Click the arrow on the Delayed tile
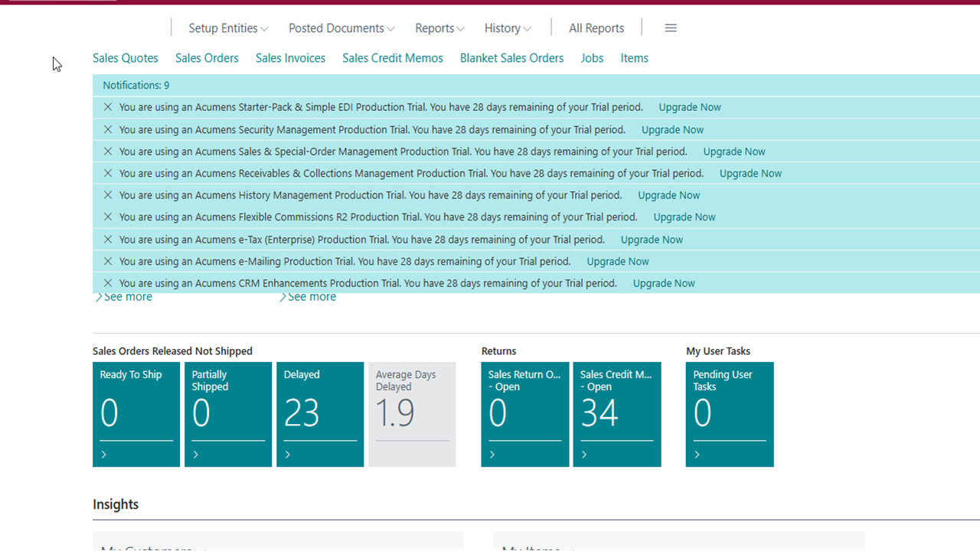The height and width of the screenshot is (551, 980). (x=288, y=455)
